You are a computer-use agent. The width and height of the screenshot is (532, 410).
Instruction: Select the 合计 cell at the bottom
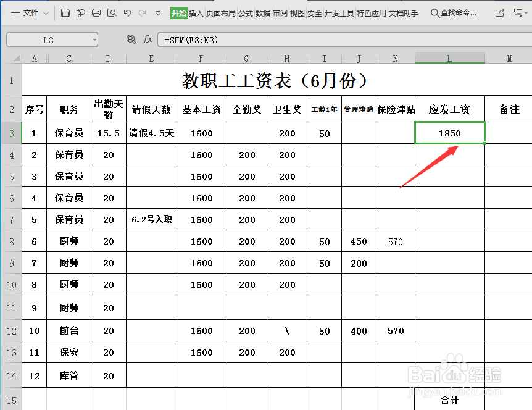point(449,400)
